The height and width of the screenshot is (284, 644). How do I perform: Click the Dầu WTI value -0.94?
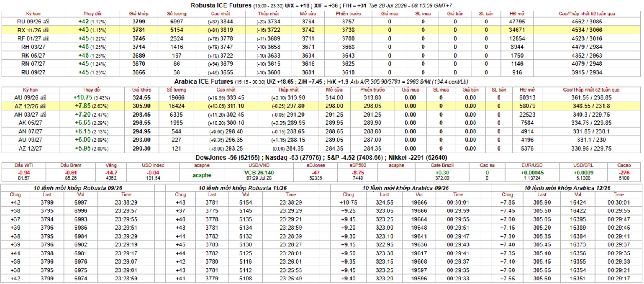coord(24,173)
